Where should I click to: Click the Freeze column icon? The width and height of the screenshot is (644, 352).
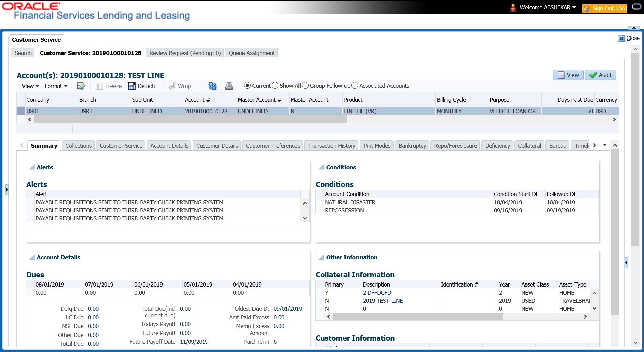click(x=99, y=86)
